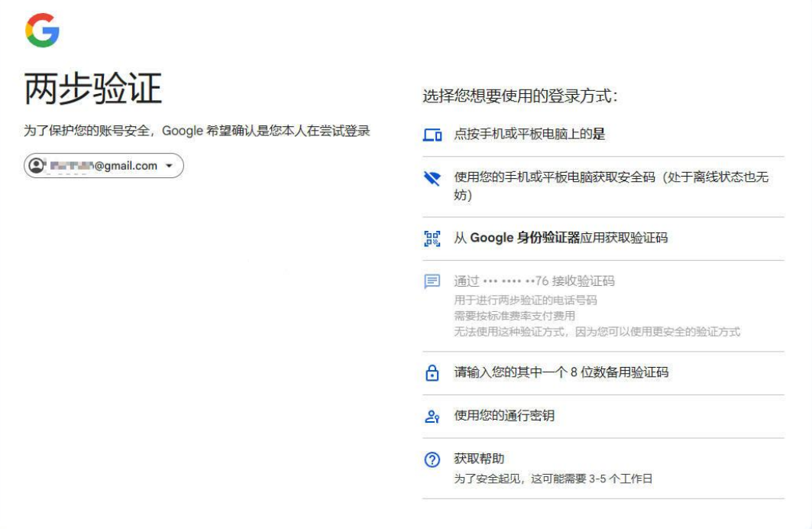Choose 使用您的手机或平板电脑获取安全码
Viewport: 812px width, 529px height.
coord(603,187)
